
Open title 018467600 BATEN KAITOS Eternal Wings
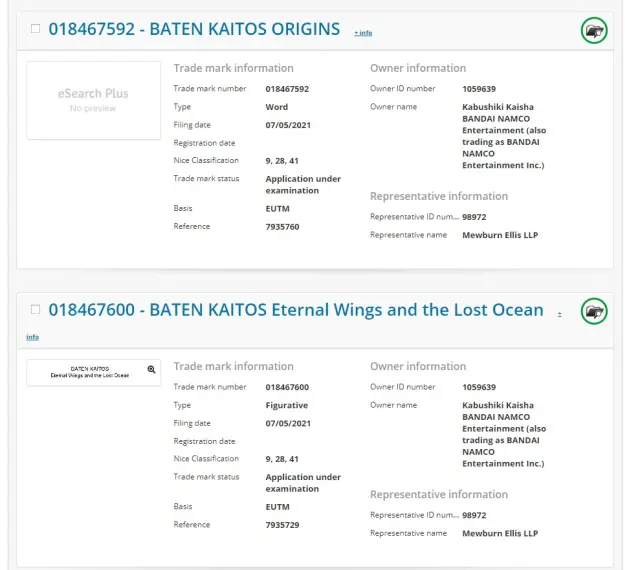click(x=296, y=310)
